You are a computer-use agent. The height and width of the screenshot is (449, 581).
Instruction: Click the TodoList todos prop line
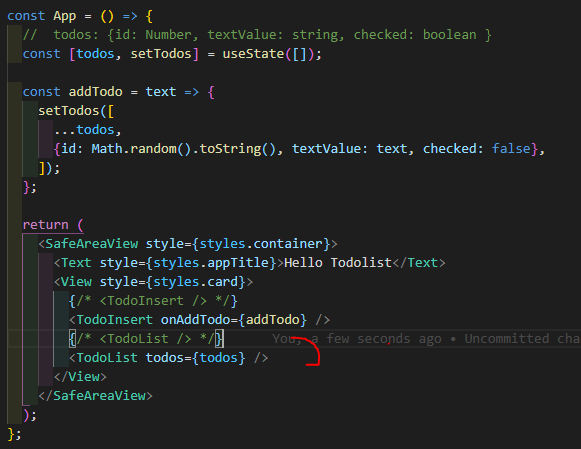pos(169,358)
